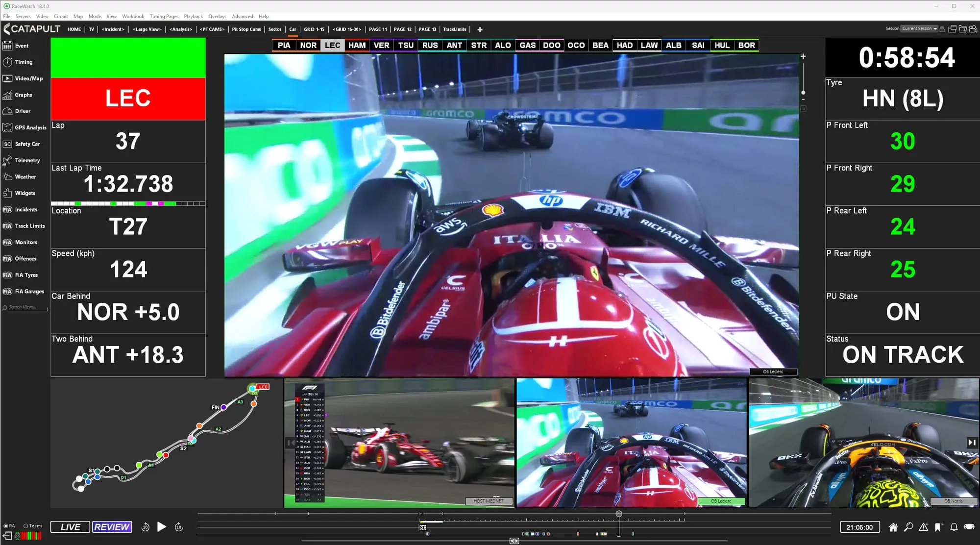Switch to LIVE mode
Screen dimensions: 980x545
70,526
